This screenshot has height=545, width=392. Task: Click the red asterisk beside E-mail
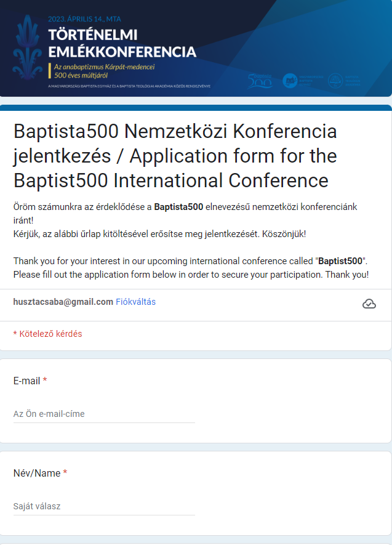pos(45,380)
